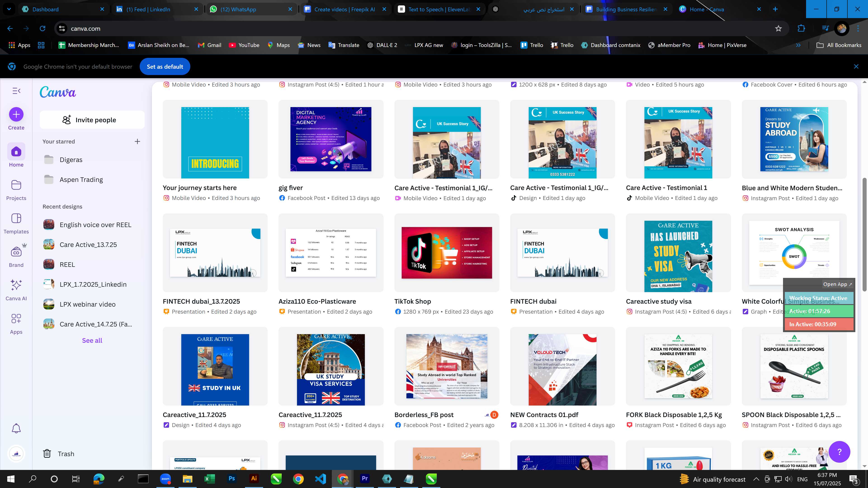Open Canva AI in sidebar
The image size is (868, 488).
coord(16,290)
